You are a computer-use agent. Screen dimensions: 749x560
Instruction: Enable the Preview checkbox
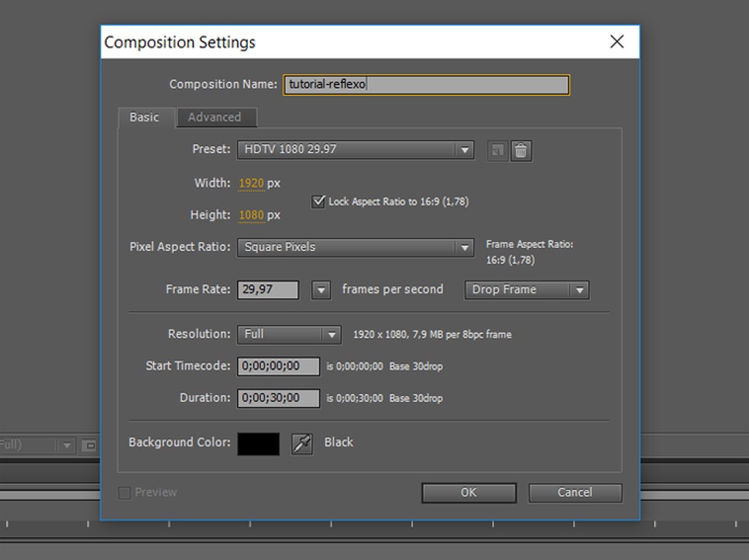tap(125, 493)
